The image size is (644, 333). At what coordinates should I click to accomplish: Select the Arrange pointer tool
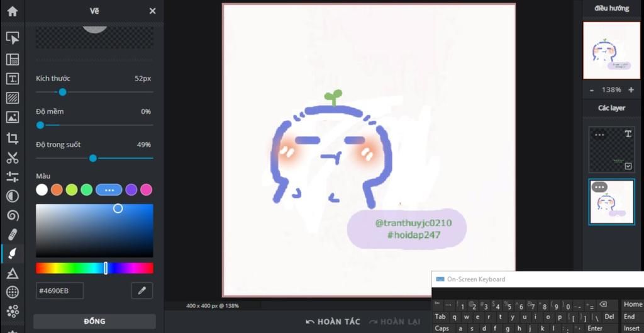13,38
